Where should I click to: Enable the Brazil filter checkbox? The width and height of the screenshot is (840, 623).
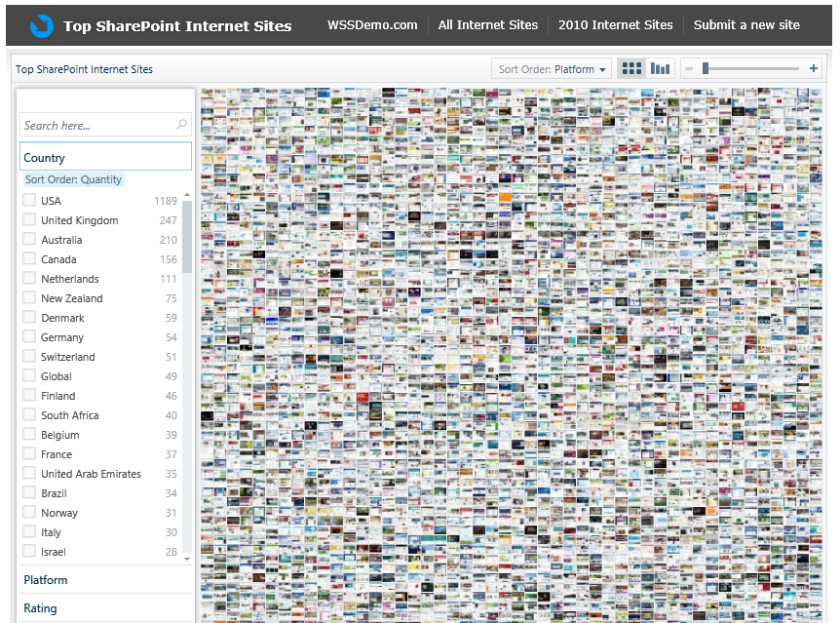click(x=29, y=493)
